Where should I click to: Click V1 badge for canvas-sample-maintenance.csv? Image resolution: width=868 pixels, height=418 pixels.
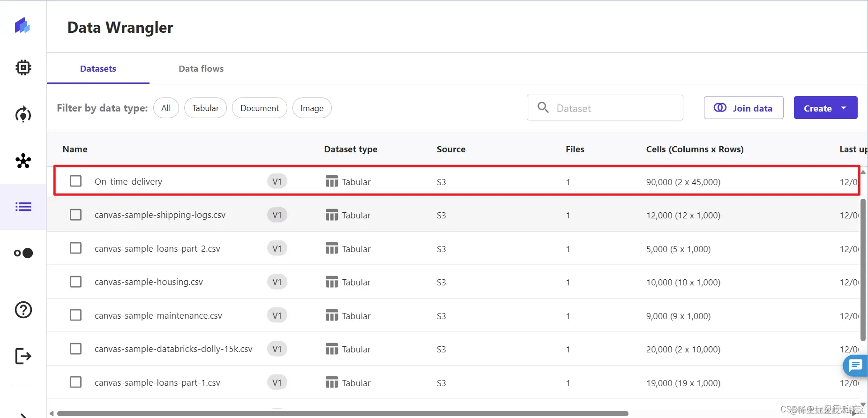point(277,315)
